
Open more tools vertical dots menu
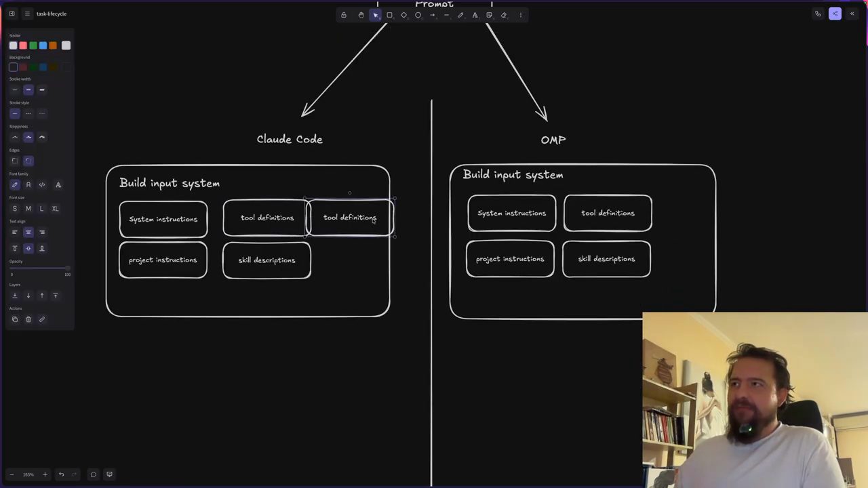(x=521, y=15)
